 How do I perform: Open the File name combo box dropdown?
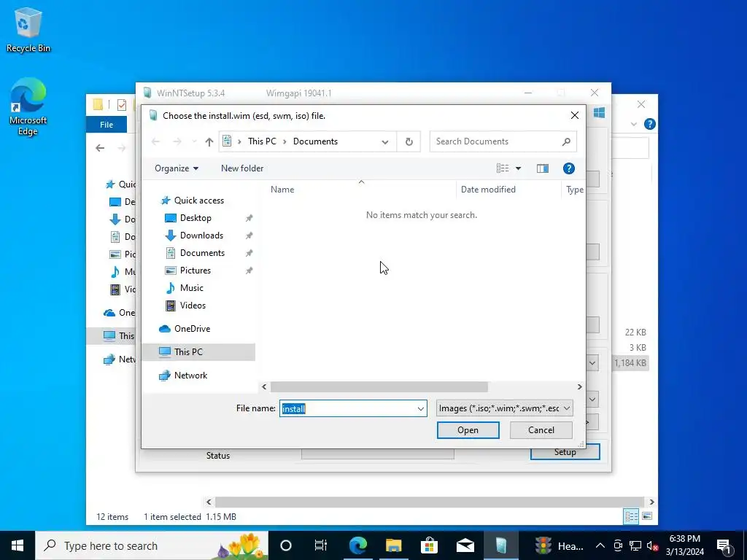click(x=421, y=408)
